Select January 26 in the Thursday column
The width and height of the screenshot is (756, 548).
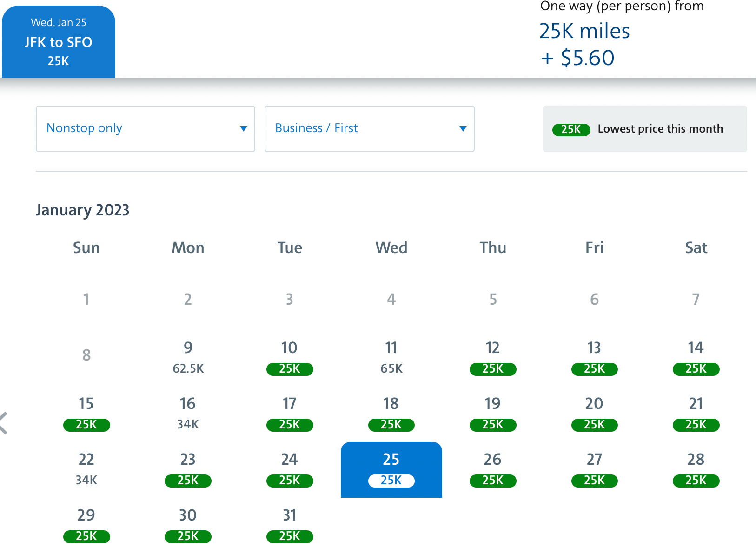click(x=493, y=470)
